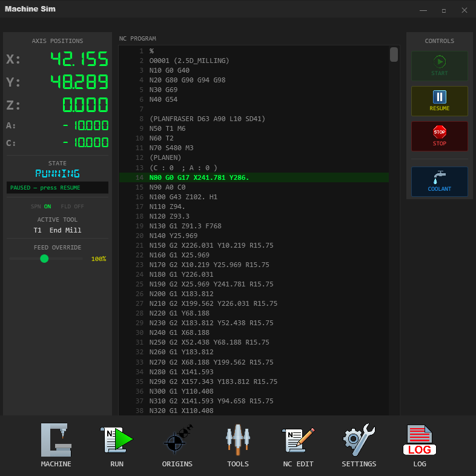
Task: Select line 'N60 T2'
Action: coord(254,139)
